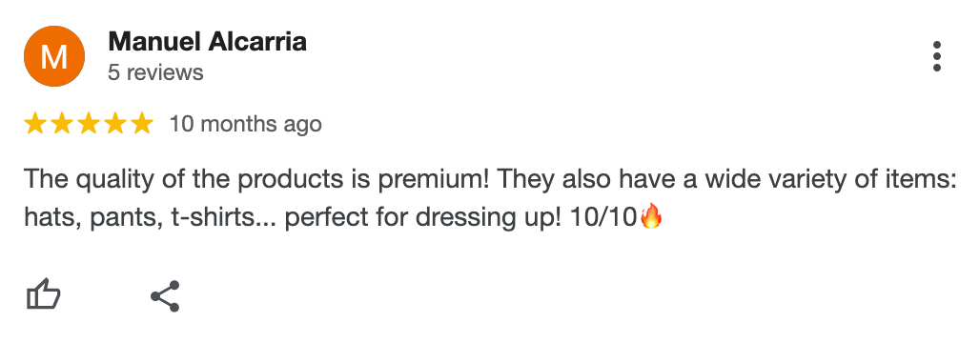This screenshot has height=343, width=980.
Task: Open the three-dot options menu
Action: point(936,57)
